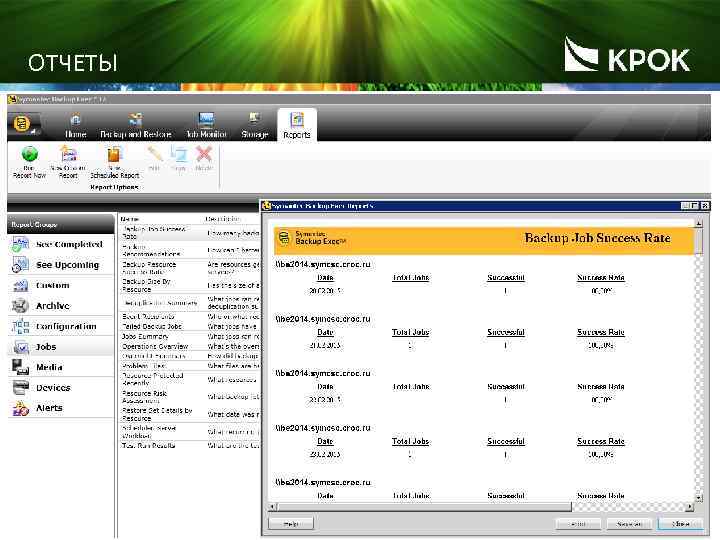Select Restore Set Details by Resource row
720x540 pixels.
190,414
